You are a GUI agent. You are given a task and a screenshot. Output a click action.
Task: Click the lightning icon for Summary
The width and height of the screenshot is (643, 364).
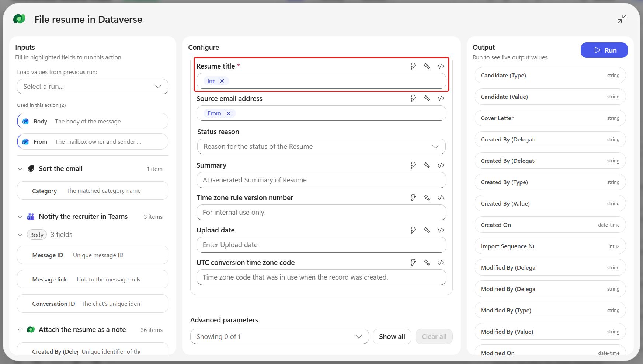(413, 165)
